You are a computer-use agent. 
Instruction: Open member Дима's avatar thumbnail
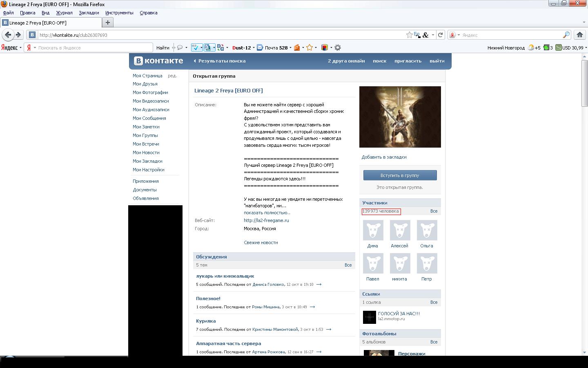pyautogui.click(x=373, y=230)
